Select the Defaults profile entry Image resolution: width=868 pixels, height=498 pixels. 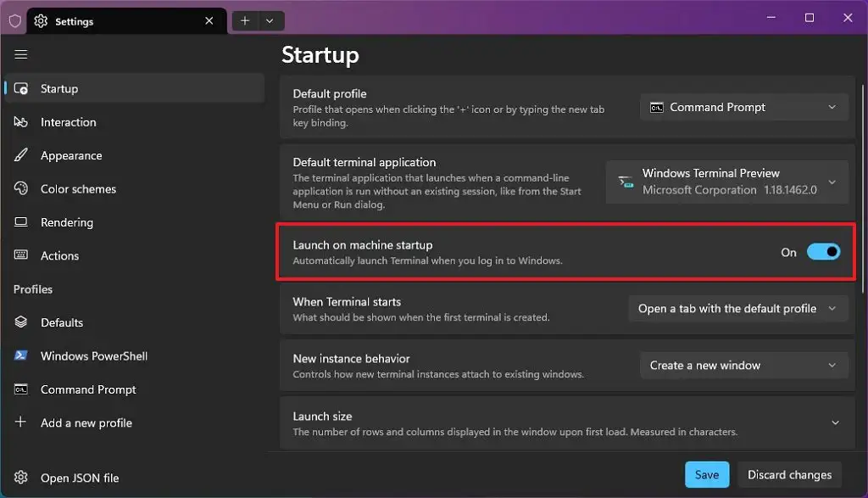(x=62, y=322)
